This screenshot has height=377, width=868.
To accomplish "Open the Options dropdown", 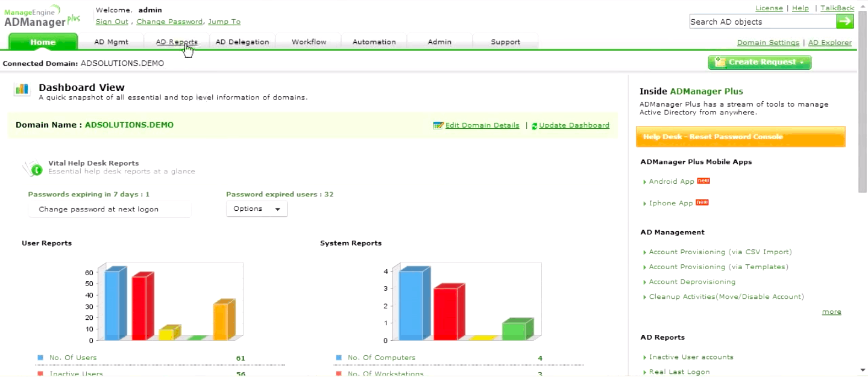I will [257, 209].
